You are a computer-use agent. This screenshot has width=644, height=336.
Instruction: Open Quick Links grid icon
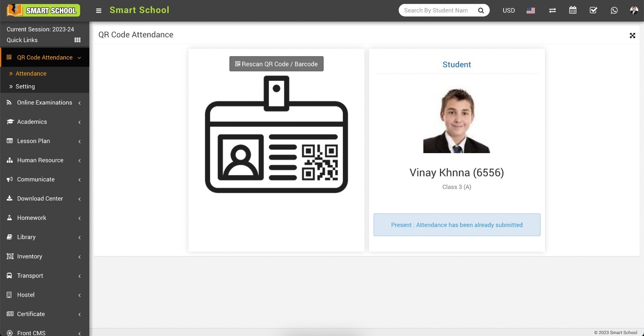(x=77, y=40)
